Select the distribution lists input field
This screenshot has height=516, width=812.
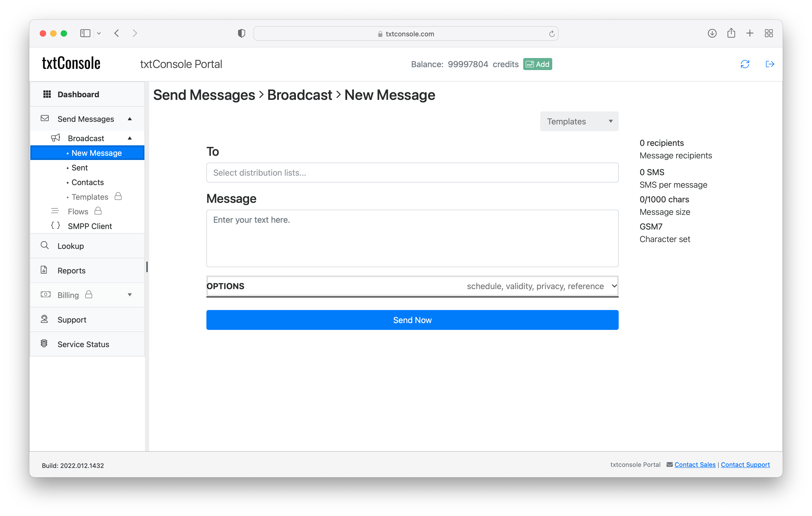coord(412,173)
